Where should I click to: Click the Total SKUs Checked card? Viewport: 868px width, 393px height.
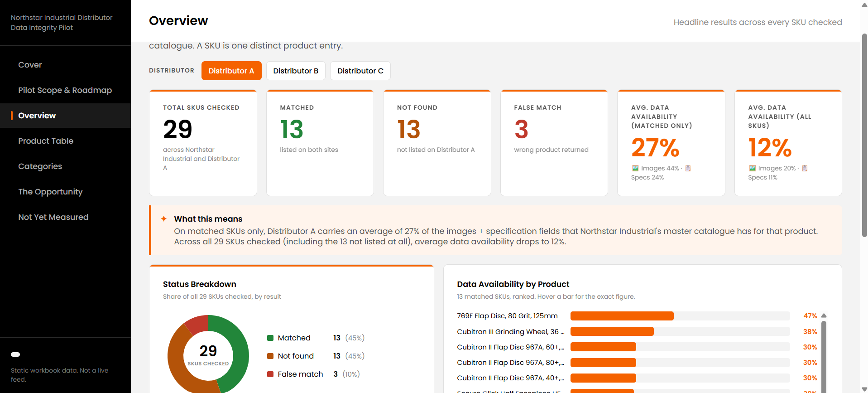coord(203,143)
